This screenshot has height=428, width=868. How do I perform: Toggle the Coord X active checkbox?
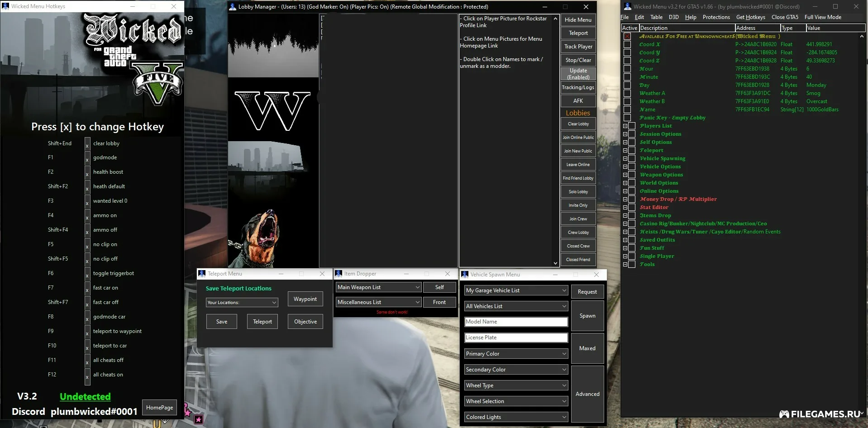627,44
